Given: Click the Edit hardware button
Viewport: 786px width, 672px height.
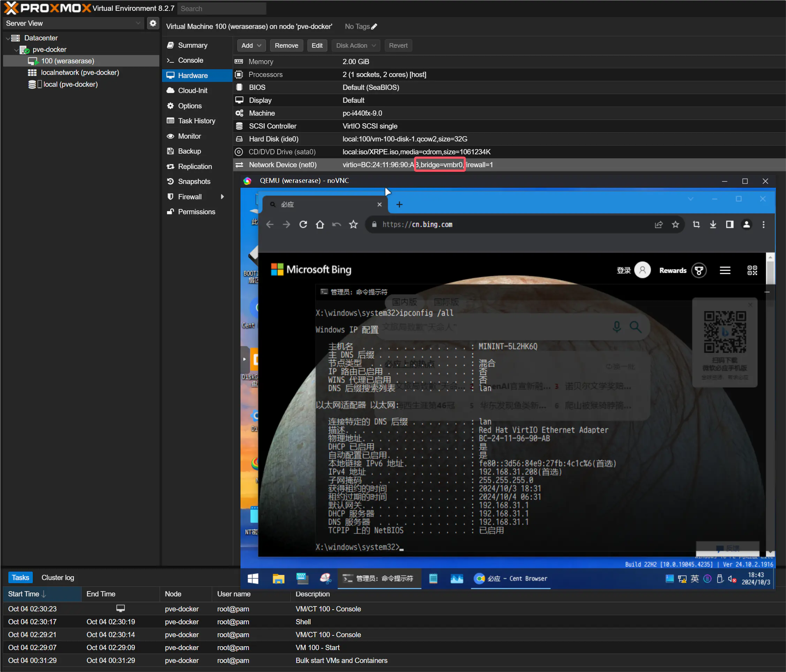Looking at the screenshot, I should click(x=317, y=46).
